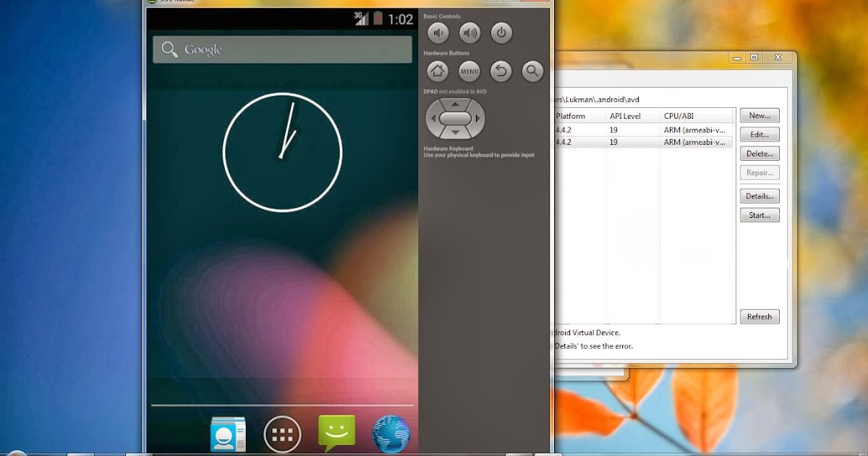Click the DPAD center button

coord(455,118)
